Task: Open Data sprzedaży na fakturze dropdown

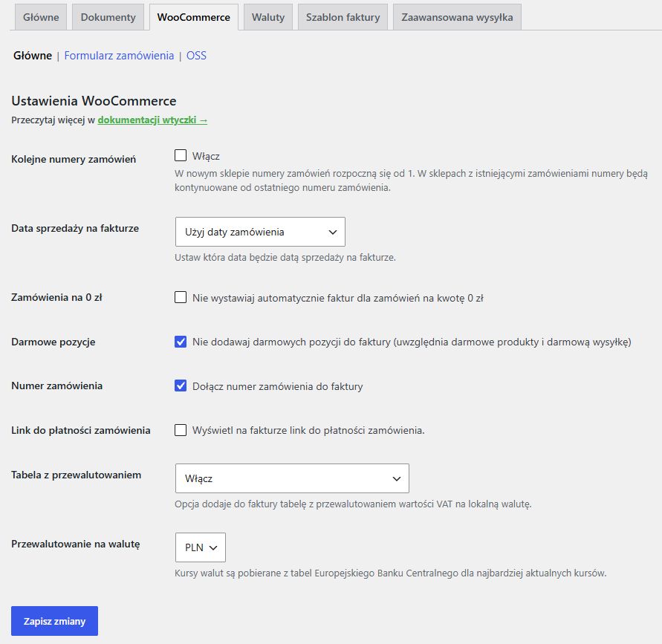Action: 260,232
